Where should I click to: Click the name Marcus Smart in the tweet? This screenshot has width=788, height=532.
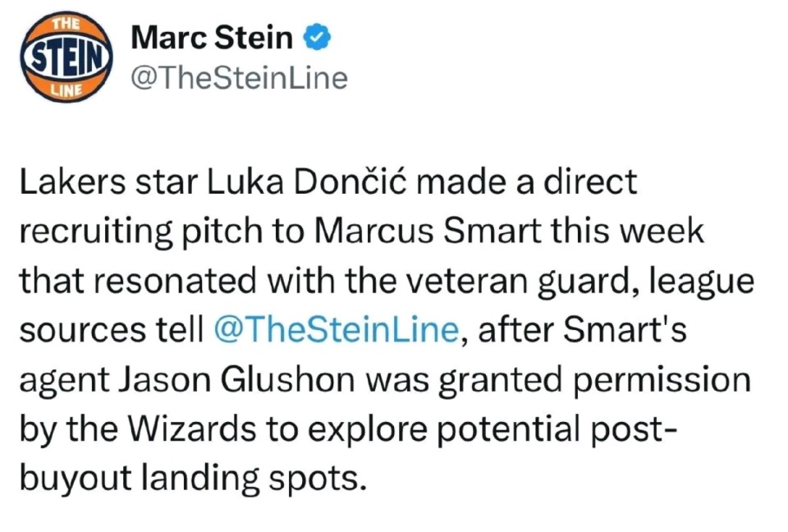click(x=429, y=232)
